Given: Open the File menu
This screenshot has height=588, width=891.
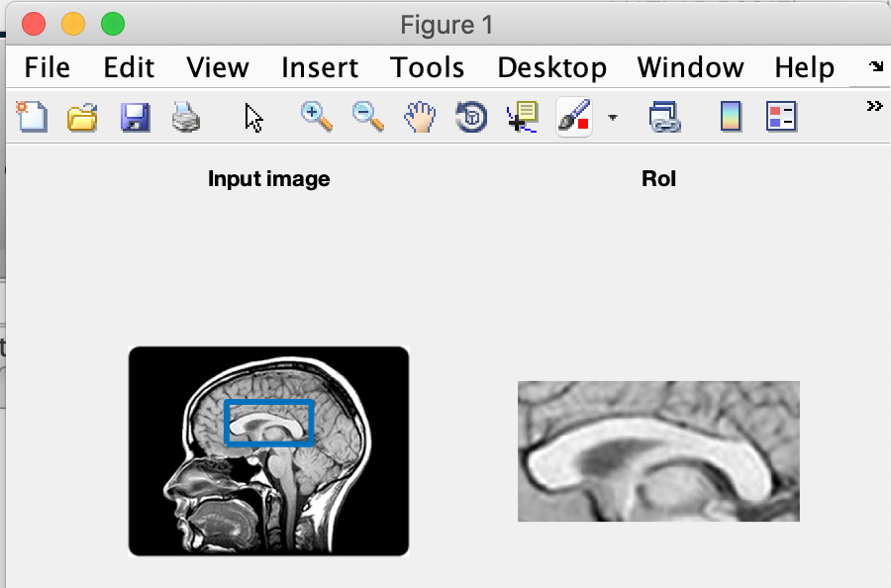Looking at the screenshot, I should click(48, 67).
